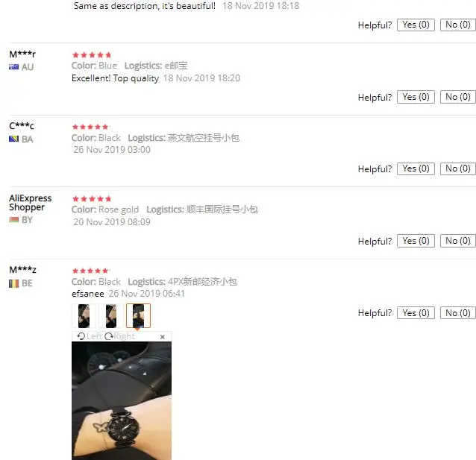Rotate review photo right
476x460 pixels.
click(x=119, y=336)
